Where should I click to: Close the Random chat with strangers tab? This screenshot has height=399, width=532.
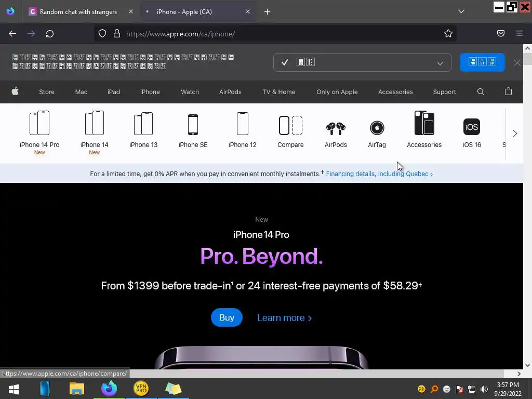130,11
